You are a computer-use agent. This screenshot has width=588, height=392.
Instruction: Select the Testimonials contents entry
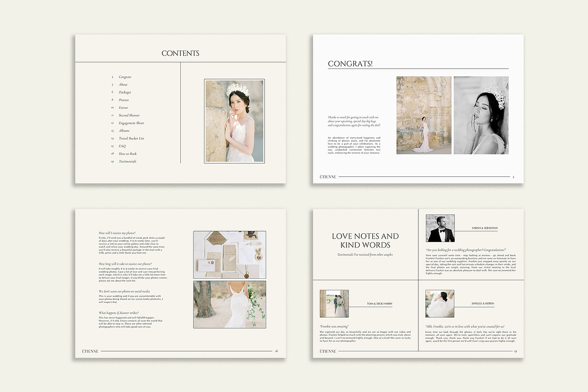[x=127, y=161]
